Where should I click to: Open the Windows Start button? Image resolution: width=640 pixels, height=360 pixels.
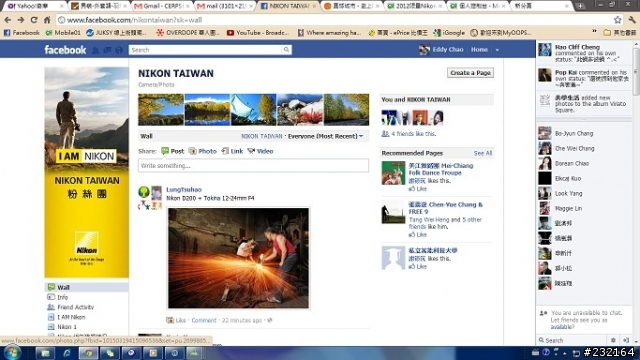[x=12, y=353]
